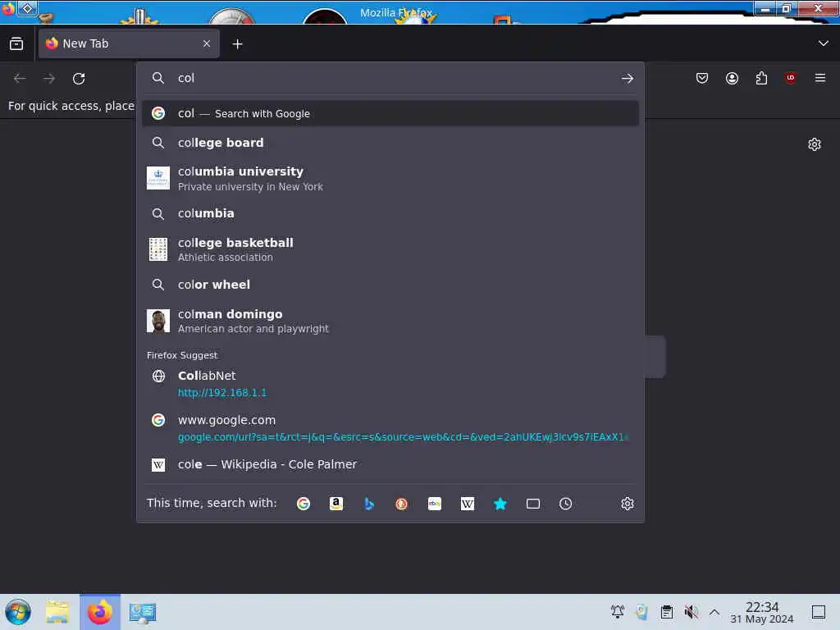
Task: Go back one page
Action: tap(20, 79)
